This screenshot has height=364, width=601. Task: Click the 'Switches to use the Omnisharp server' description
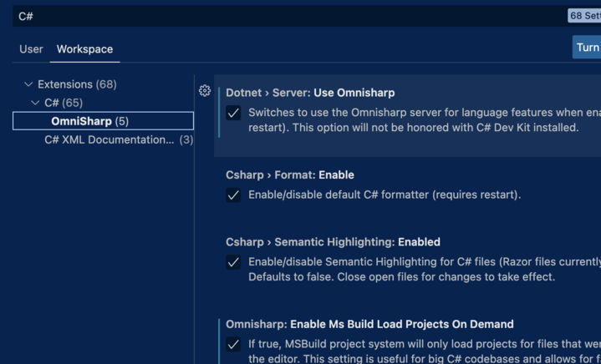coord(425,119)
